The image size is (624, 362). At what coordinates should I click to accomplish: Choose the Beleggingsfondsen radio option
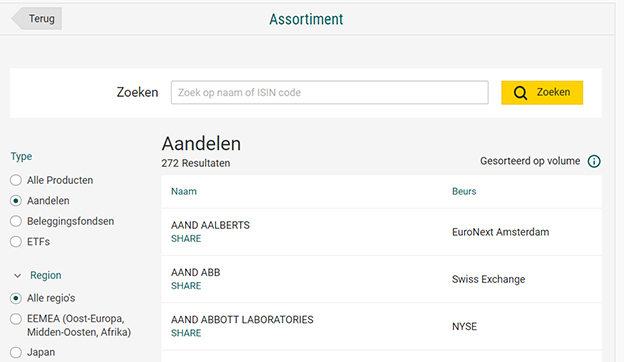click(16, 221)
